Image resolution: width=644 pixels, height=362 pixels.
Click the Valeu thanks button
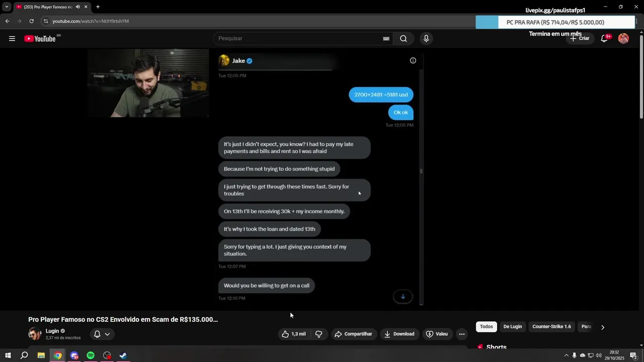(437, 334)
